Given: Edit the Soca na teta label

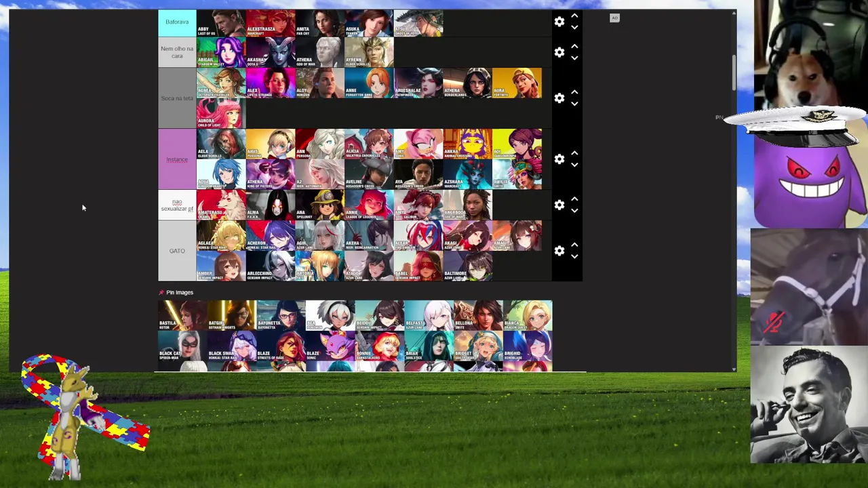Looking at the screenshot, I should click(x=177, y=98).
